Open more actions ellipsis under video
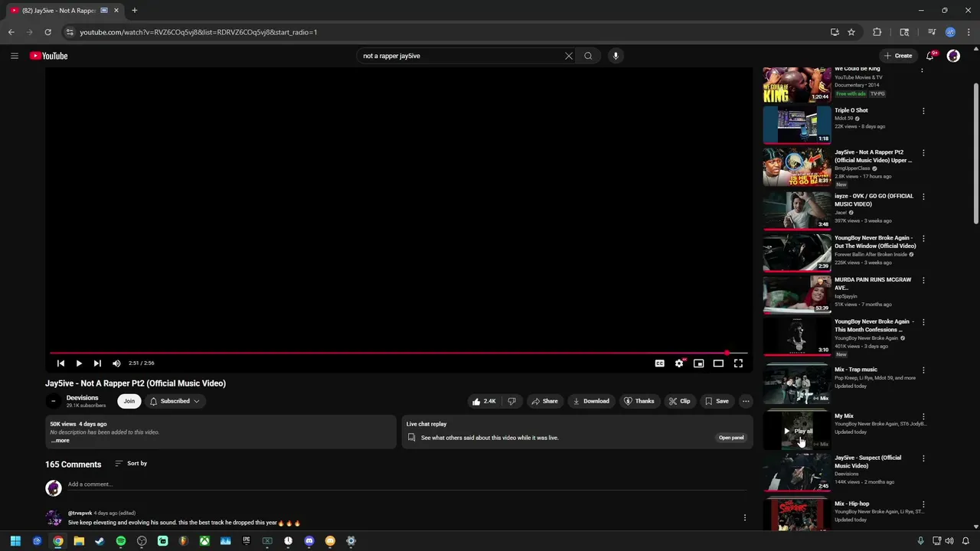Viewport: 980px width, 551px height. [746, 401]
